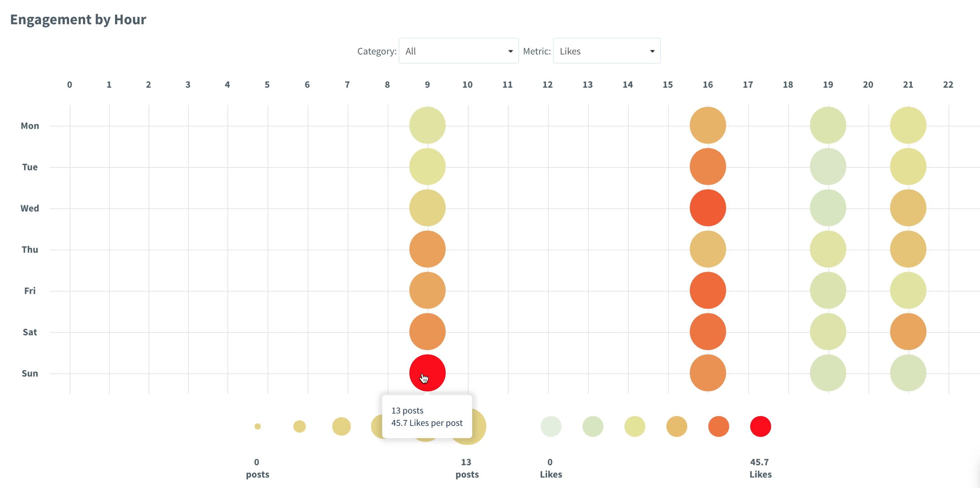Click the Sun row label

30,373
